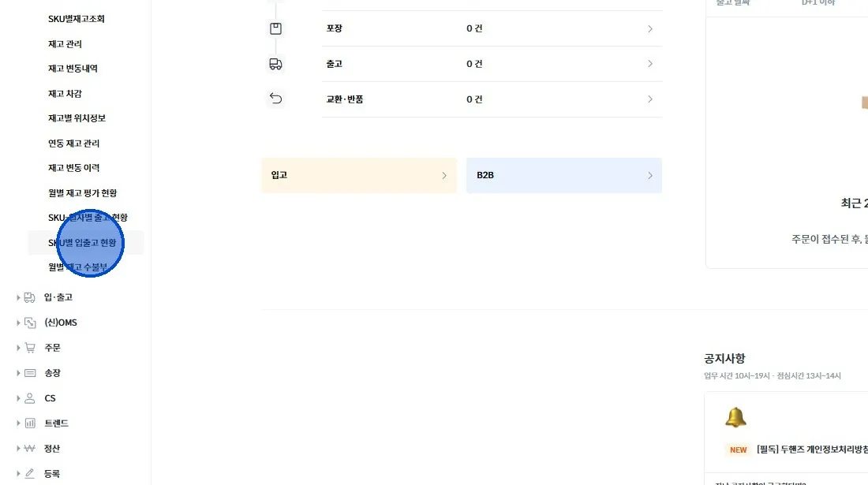Expand the 정산 menu arrow
Viewport: 868px width, 485px height.
point(18,449)
